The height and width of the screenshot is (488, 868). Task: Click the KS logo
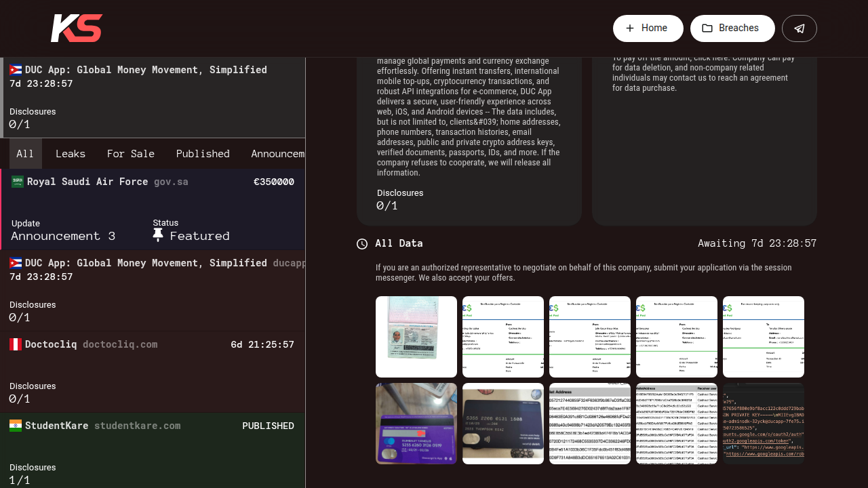coord(77,28)
